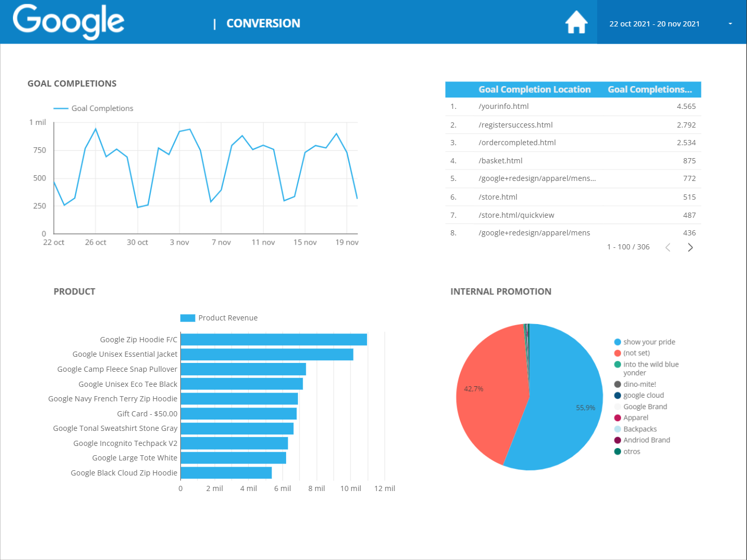The height and width of the screenshot is (560, 747).
Task: Select the 22 oct 2021 - 20 nov 2021 range
Action: pyautogui.click(x=654, y=24)
